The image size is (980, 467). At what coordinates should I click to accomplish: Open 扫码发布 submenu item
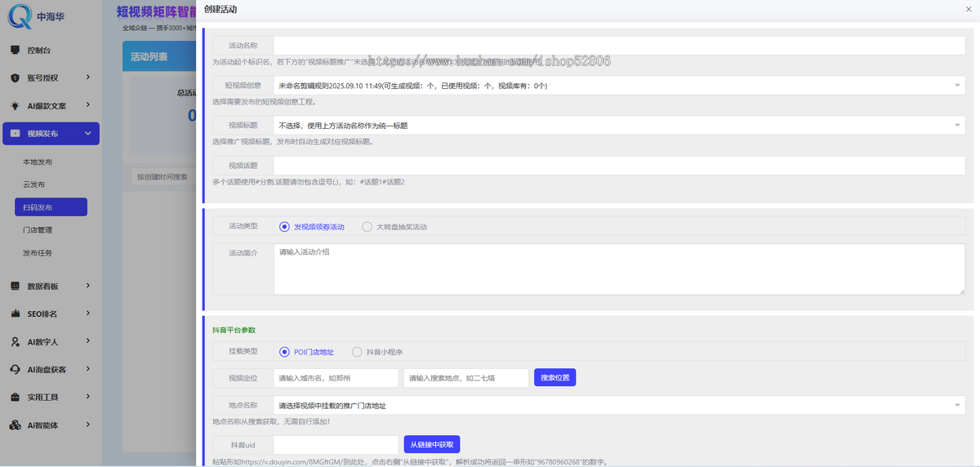point(50,207)
